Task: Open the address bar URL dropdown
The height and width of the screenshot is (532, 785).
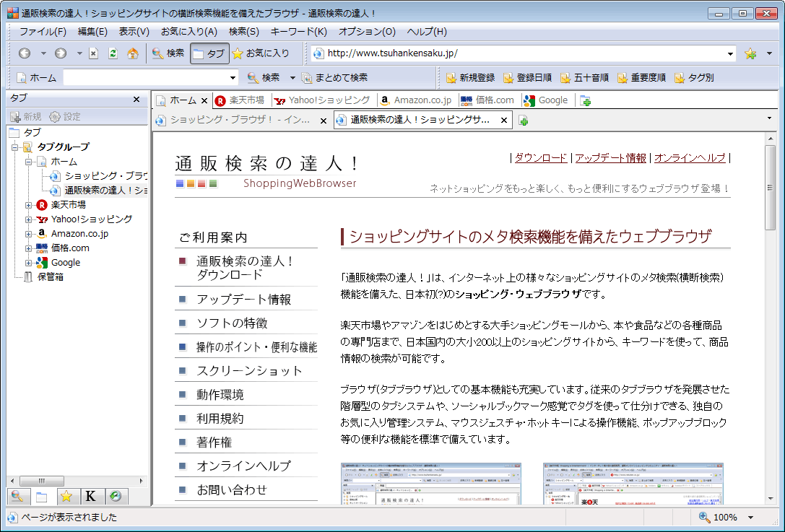Action: [x=730, y=53]
